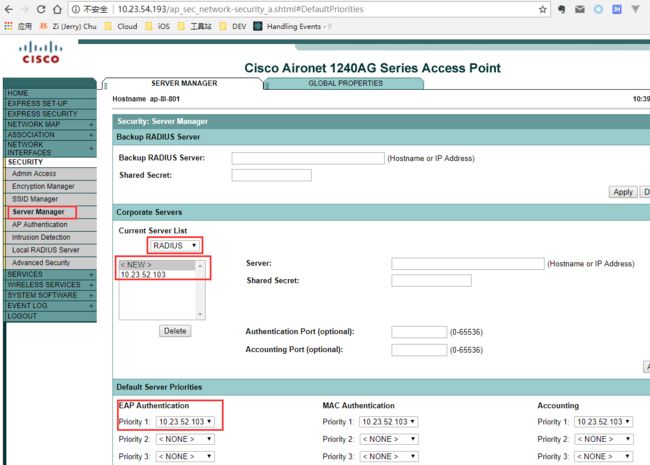650x465 pixels.
Task: Click the Backup Shared Secret field
Action: pos(272,175)
